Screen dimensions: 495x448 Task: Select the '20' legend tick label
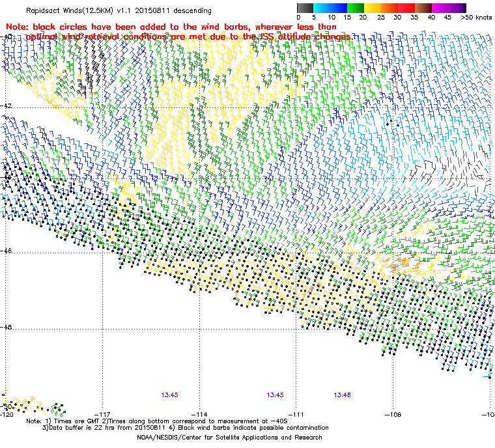point(363,18)
